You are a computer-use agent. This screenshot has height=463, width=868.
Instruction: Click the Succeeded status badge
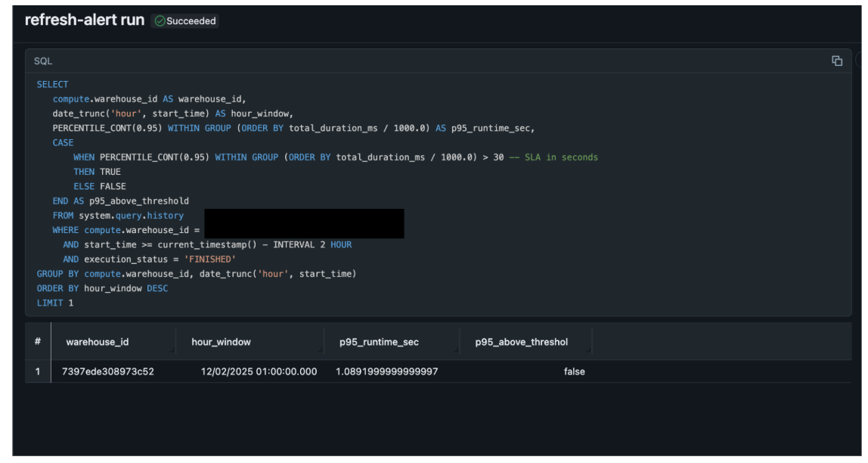(186, 21)
